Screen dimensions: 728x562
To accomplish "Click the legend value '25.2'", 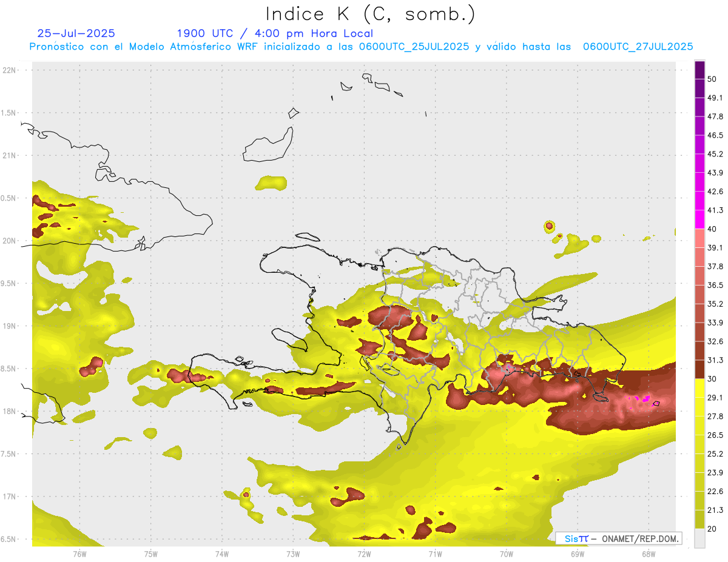I will point(715,454).
